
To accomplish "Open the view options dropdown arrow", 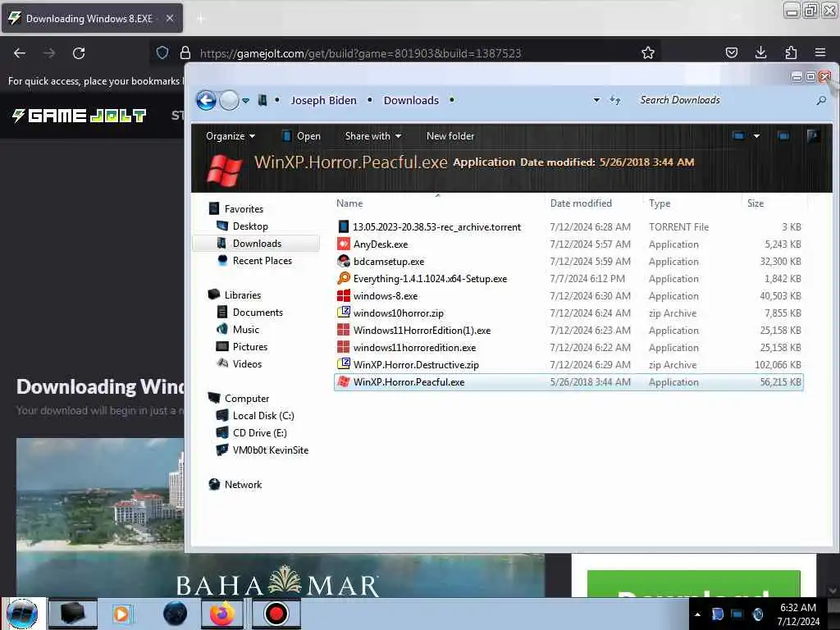I will [756, 136].
